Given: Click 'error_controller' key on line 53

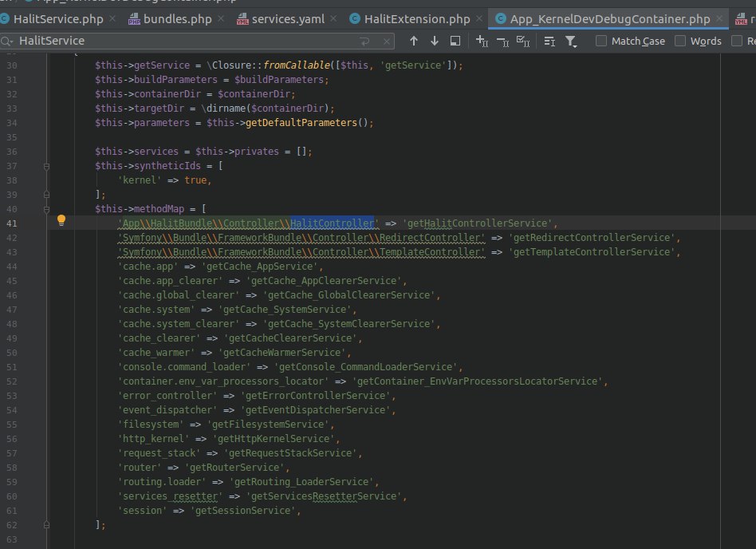Looking at the screenshot, I should point(167,396).
